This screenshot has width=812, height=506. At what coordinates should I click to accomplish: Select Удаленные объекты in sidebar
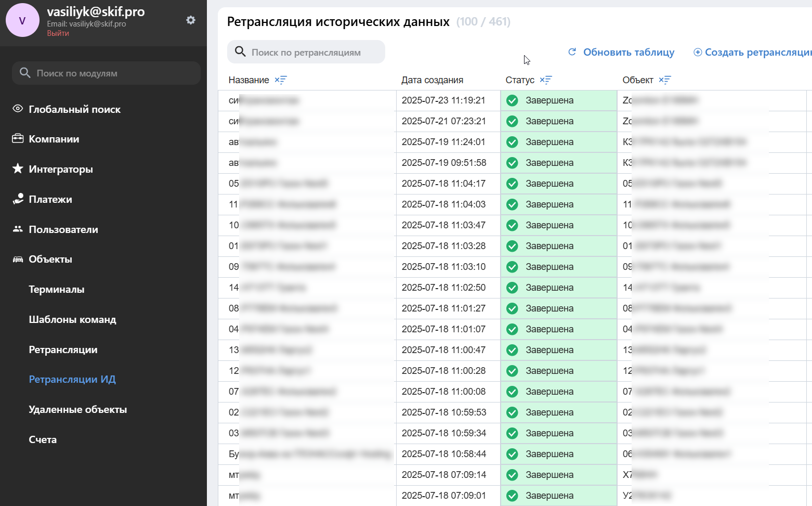(x=77, y=409)
